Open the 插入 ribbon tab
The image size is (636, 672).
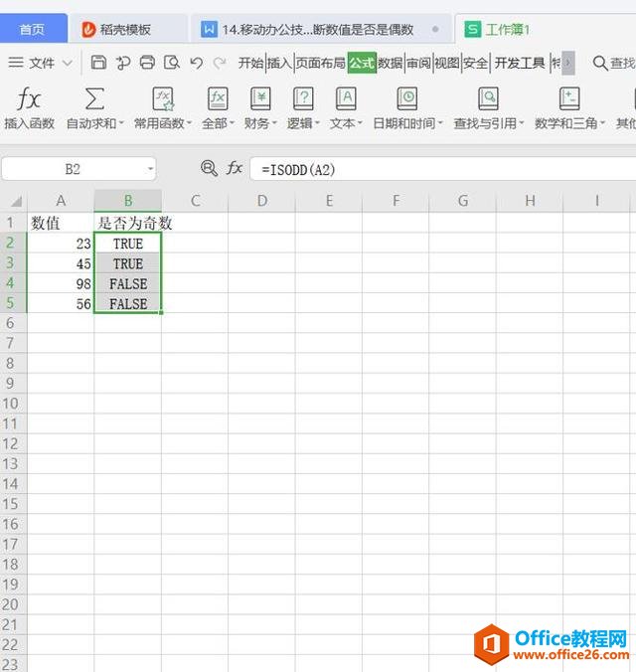[x=280, y=63]
